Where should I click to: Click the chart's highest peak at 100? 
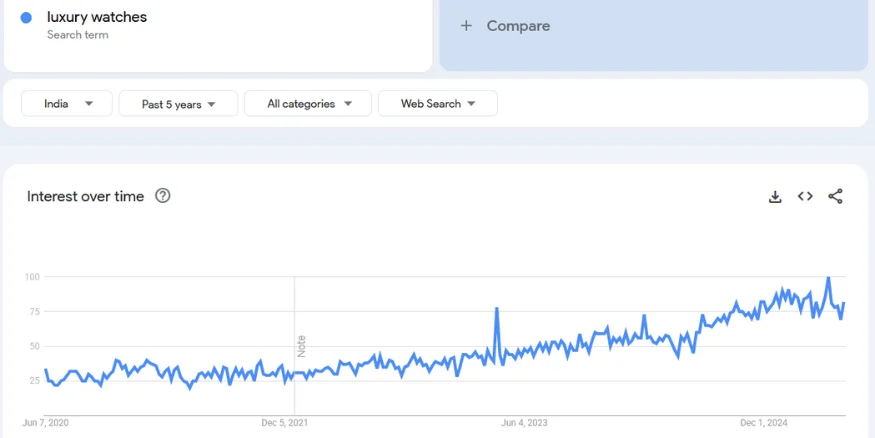[x=828, y=278]
